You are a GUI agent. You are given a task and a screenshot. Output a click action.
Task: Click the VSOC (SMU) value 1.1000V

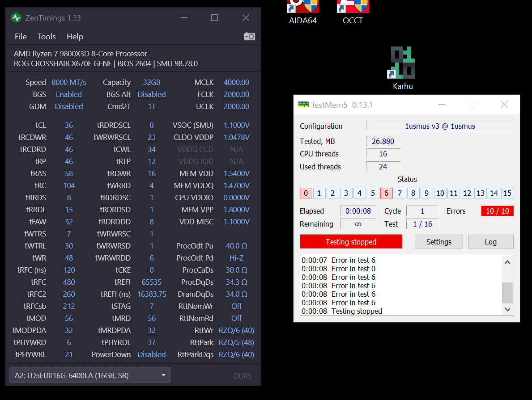click(x=237, y=126)
